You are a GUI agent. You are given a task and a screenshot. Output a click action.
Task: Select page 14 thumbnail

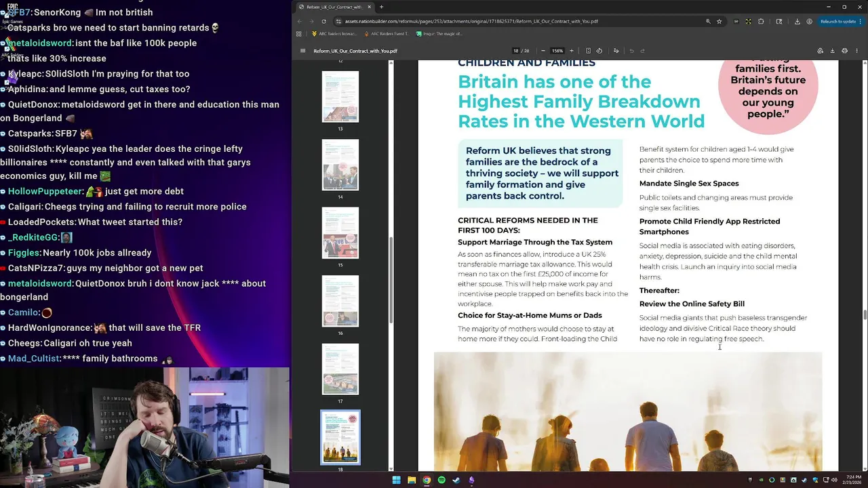[340, 165]
